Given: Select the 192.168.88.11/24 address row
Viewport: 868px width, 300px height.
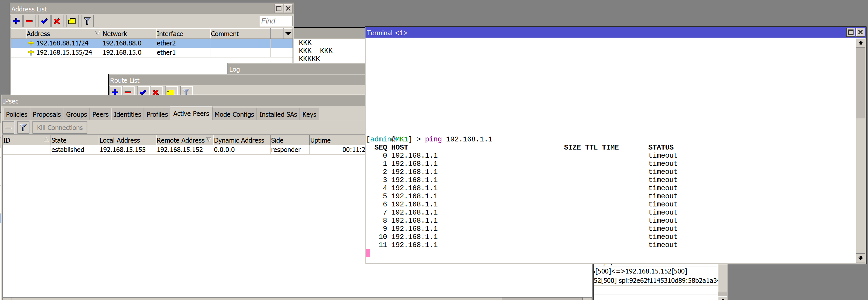Looking at the screenshot, I should [x=152, y=43].
